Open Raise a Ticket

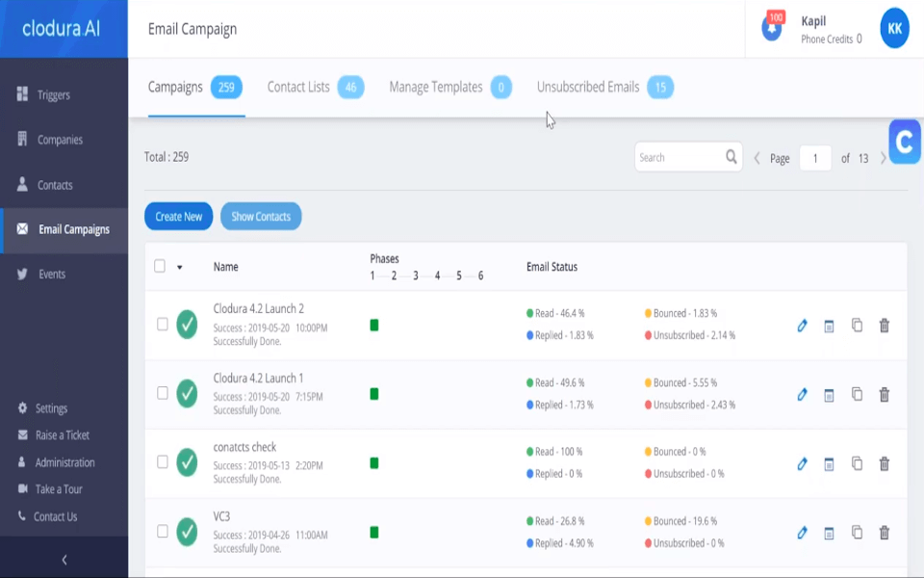point(54,435)
